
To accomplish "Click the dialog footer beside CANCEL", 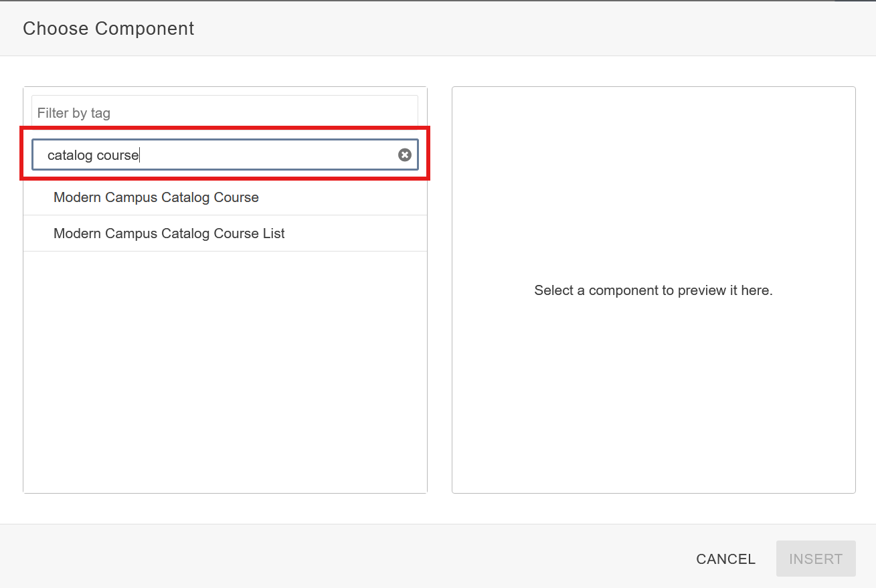I will (402, 557).
